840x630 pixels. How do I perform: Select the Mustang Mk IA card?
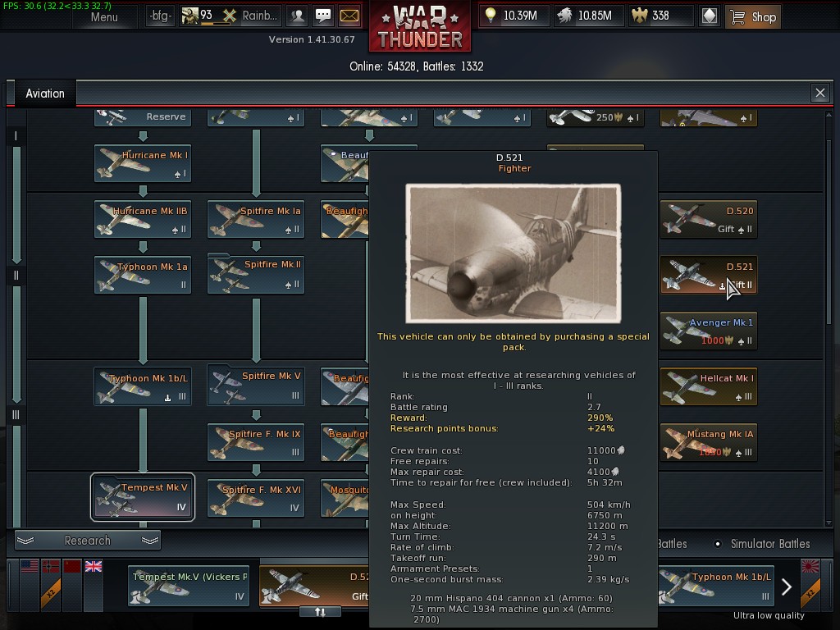point(708,442)
